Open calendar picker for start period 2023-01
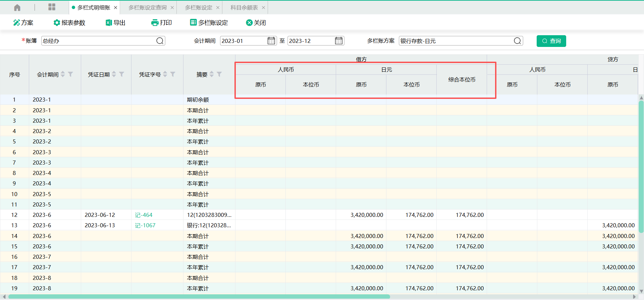 271,41
